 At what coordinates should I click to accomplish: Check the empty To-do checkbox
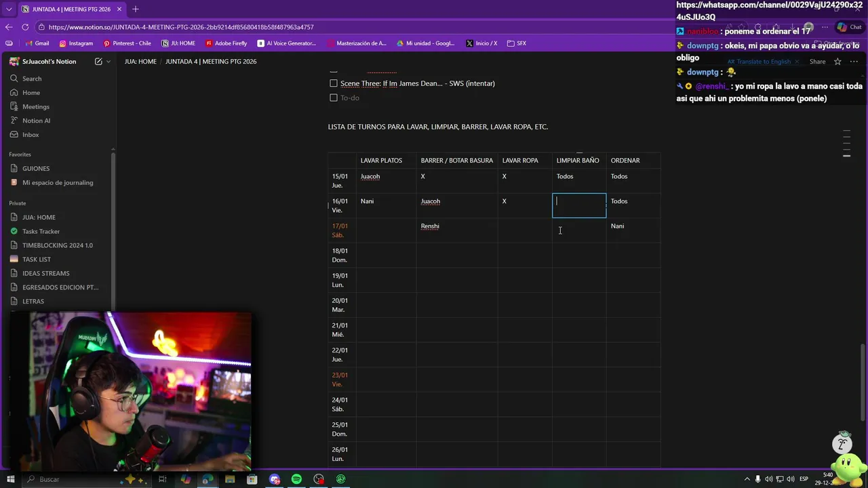point(334,98)
